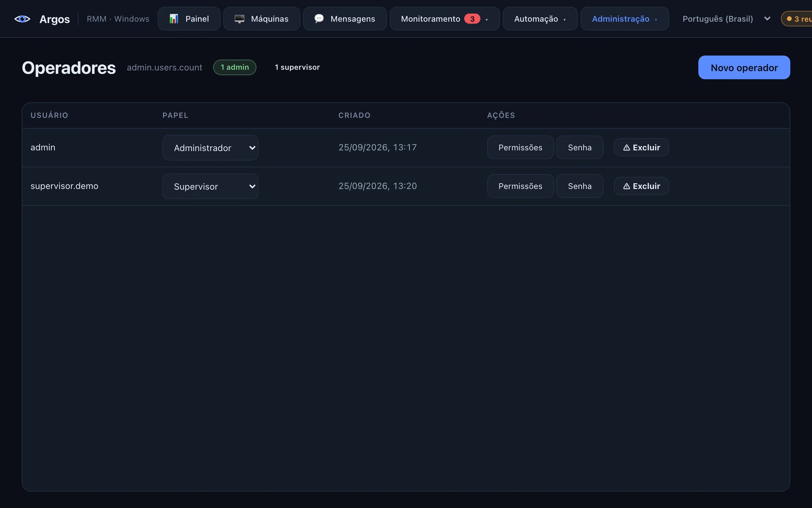Open the Administrador role dropdown for admin

[x=210, y=148]
